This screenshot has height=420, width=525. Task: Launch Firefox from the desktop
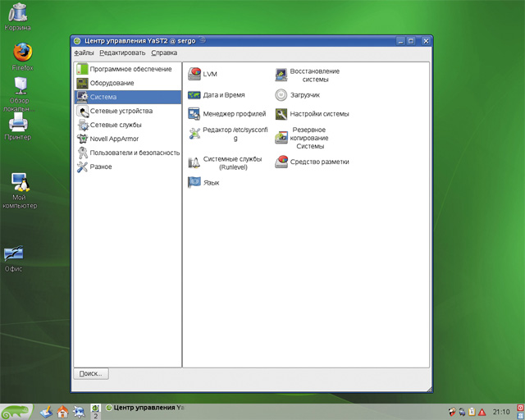tap(22, 57)
